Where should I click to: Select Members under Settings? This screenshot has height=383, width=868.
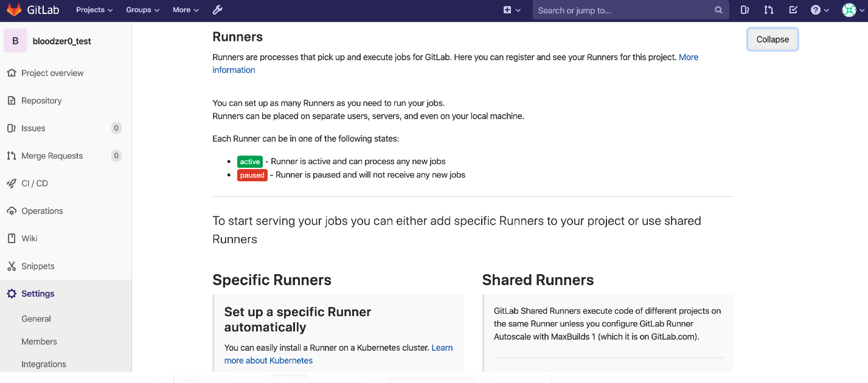[39, 342]
